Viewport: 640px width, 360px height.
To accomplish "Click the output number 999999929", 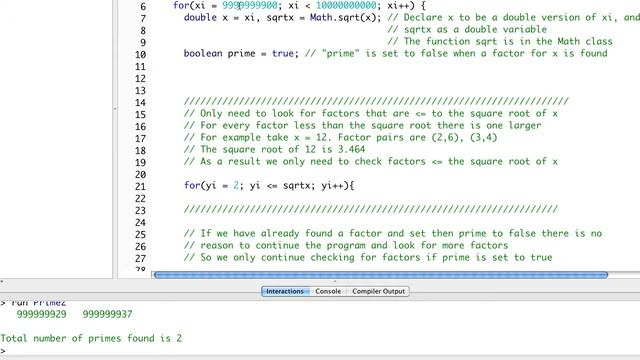I will [x=41, y=314].
